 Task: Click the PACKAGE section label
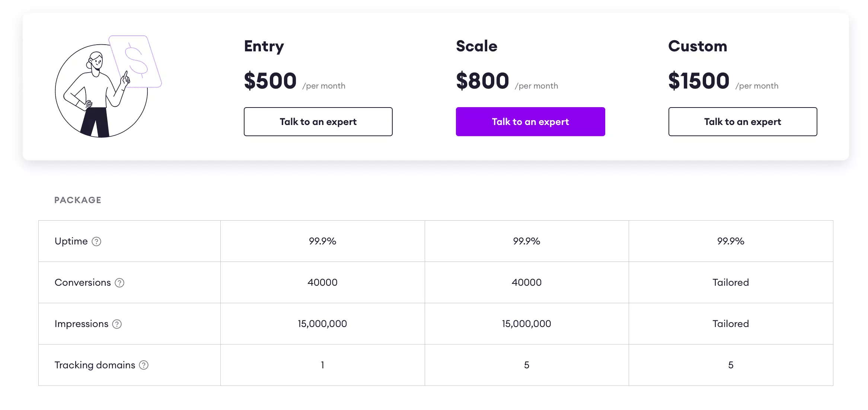point(78,200)
